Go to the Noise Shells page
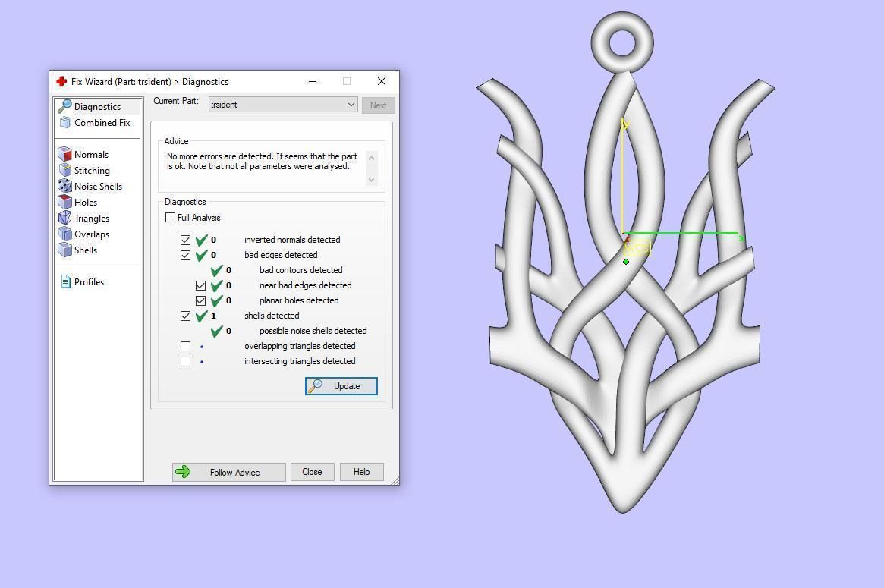The width and height of the screenshot is (884, 588). [98, 186]
